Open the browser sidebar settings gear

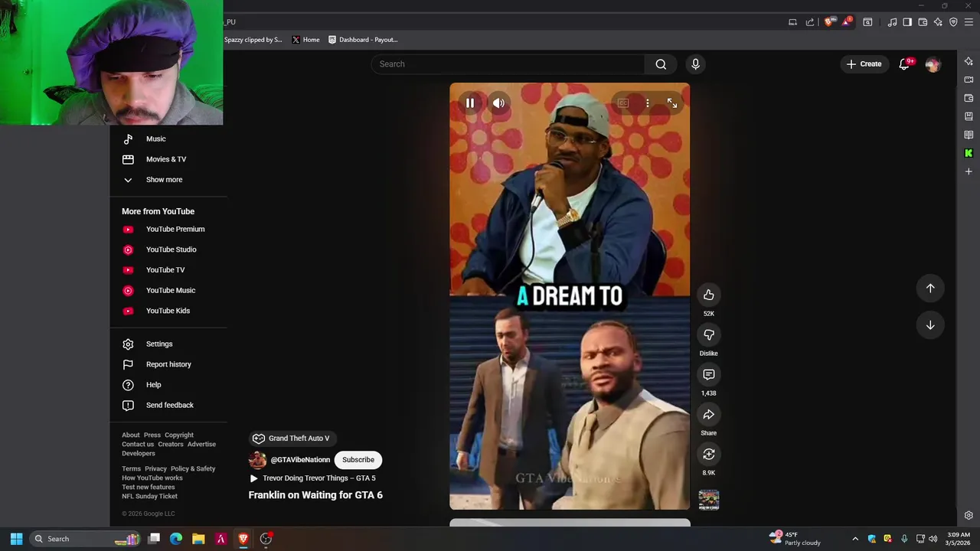pyautogui.click(x=969, y=515)
